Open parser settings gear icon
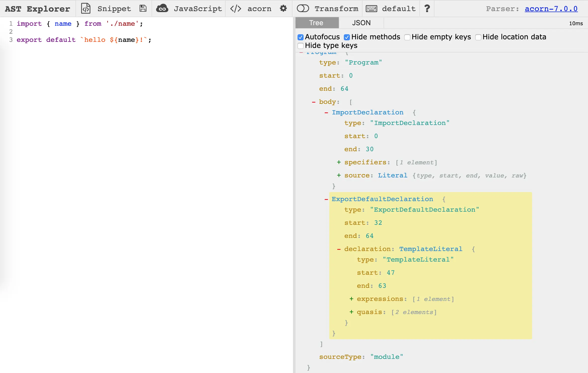 point(283,9)
